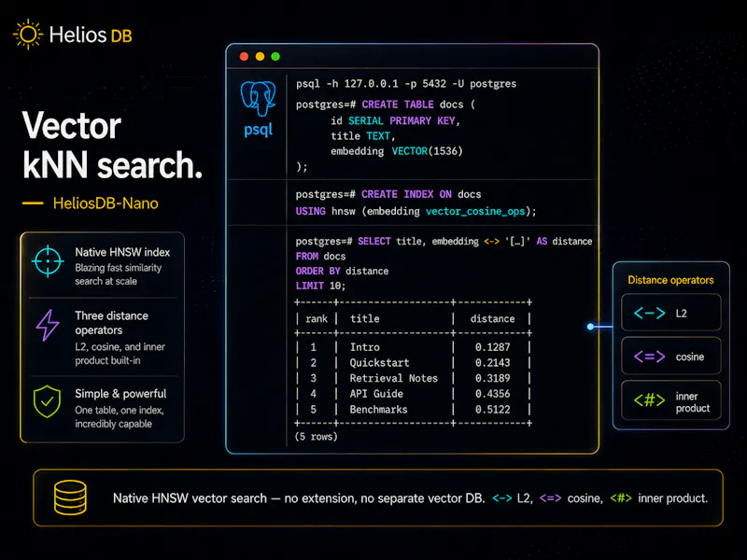Viewport: 747px width, 560px height.
Task: Click the green <#> symbol in the bottom banner
Action: (x=621, y=498)
